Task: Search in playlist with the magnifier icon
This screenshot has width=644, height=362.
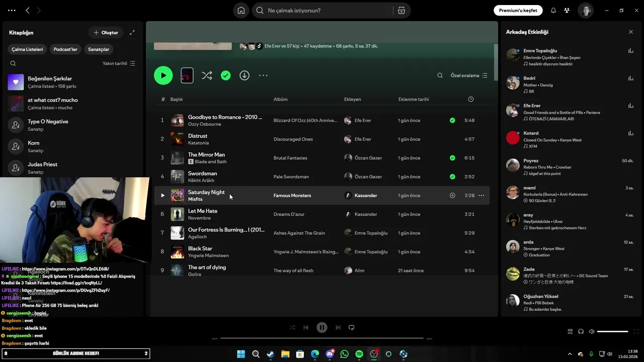Action: (x=440, y=75)
